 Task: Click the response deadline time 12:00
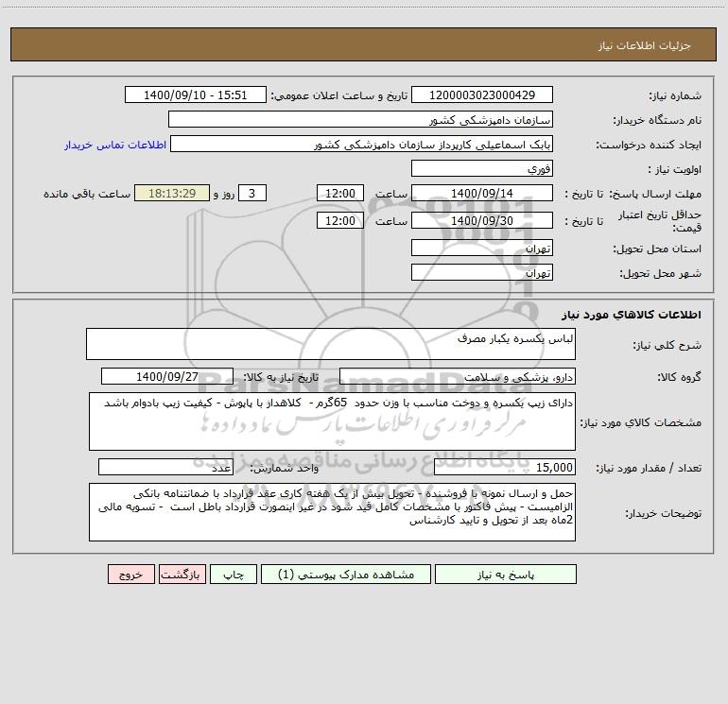(x=339, y=193)
